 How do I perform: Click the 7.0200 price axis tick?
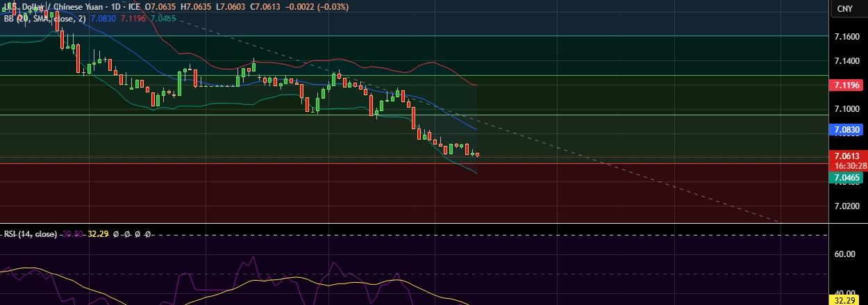pyautogui.click(x=846, y=206)
